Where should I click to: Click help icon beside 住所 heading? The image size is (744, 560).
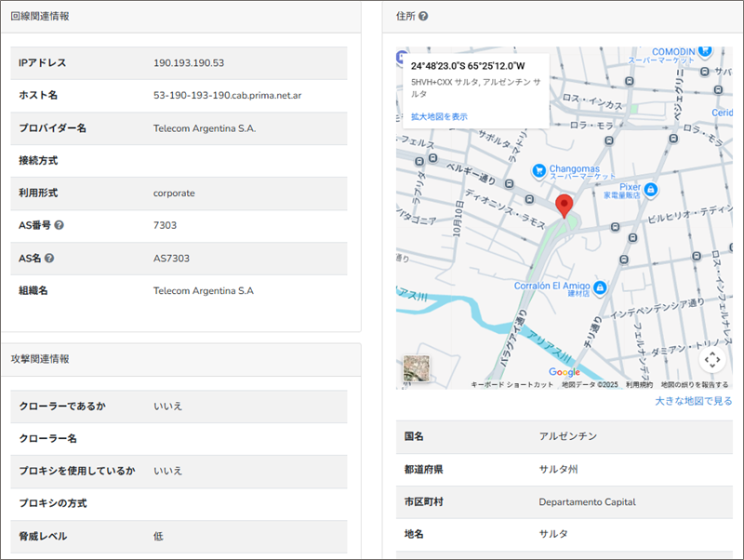pyautogui.click(x=423, y=17)
